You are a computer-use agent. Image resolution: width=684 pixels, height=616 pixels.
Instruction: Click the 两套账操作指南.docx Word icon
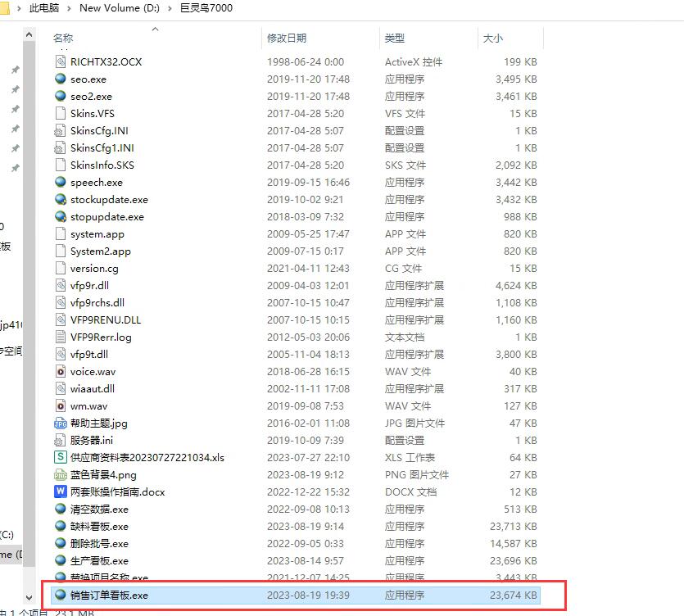tap(60, 492)
